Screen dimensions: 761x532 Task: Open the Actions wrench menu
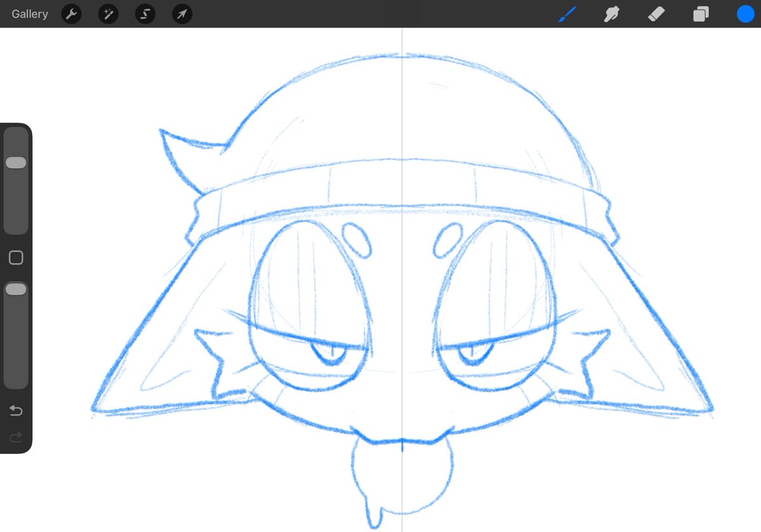click(x=71, y=14)
